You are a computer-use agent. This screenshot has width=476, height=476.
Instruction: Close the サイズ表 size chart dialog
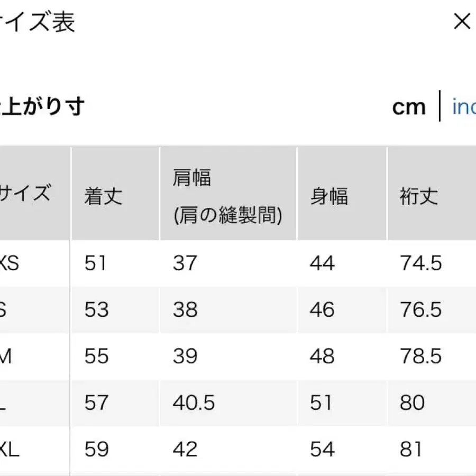coord(462,21)
